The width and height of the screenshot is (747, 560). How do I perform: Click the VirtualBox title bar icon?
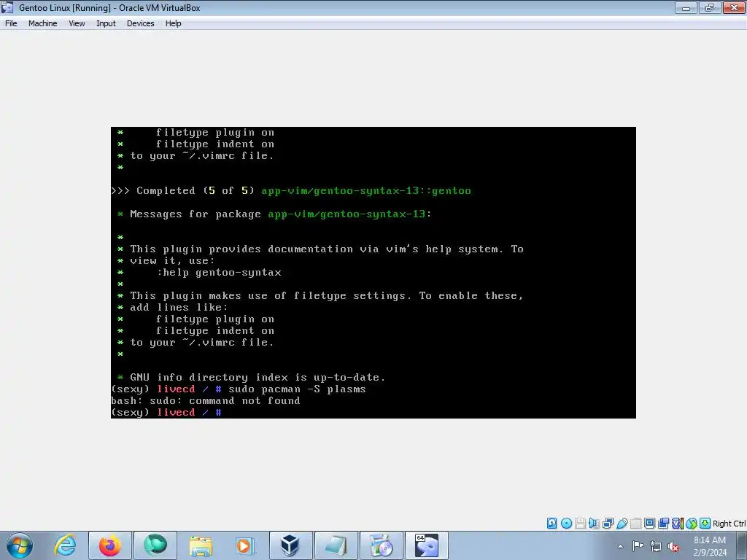point(7,7)
